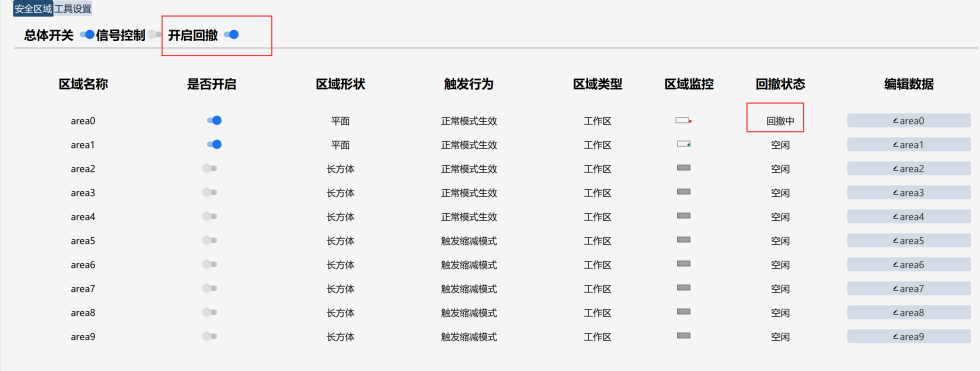Turn on the area3 enable switch
This screenshot has width=980, height=371.
click(x=209, y=192)
